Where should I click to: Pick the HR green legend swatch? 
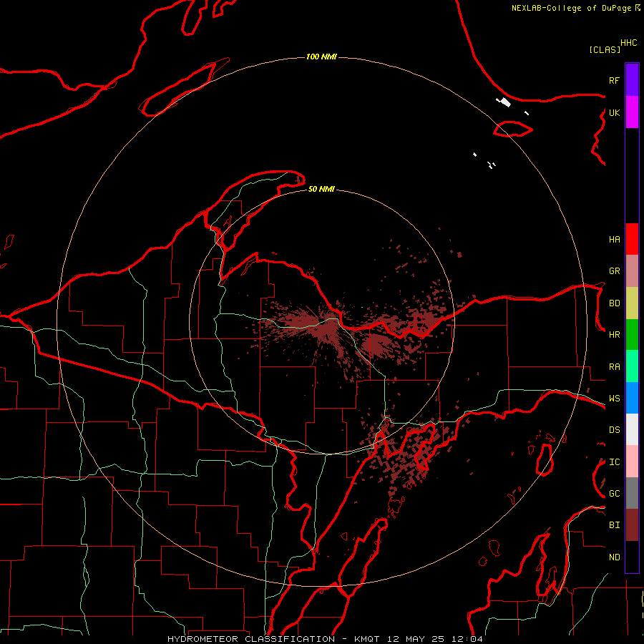632,335
